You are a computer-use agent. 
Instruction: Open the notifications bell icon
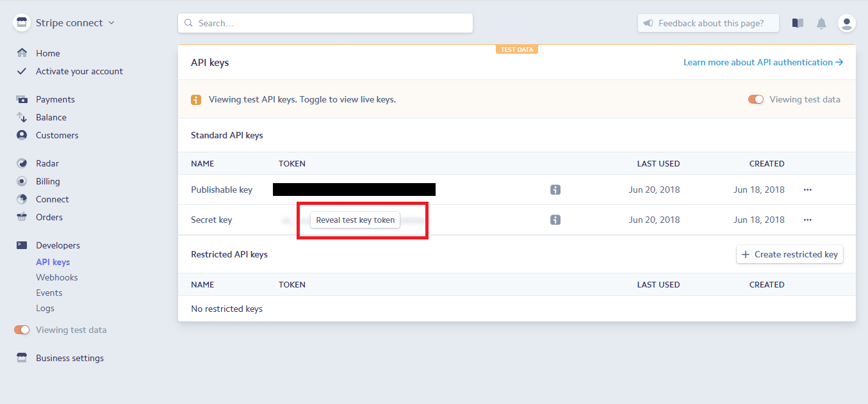pyautogui.click(x=821, y=22)
